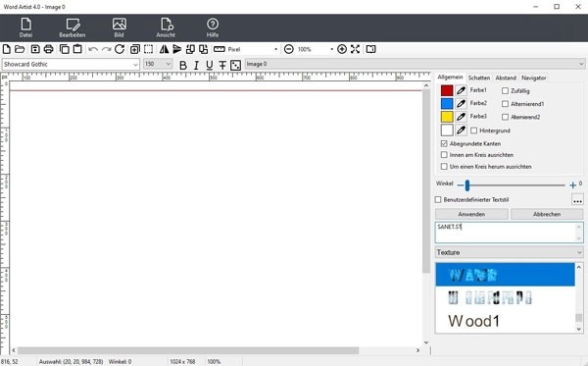
Task: Open the Pixel units dropdown
Action: coord(276,49)
